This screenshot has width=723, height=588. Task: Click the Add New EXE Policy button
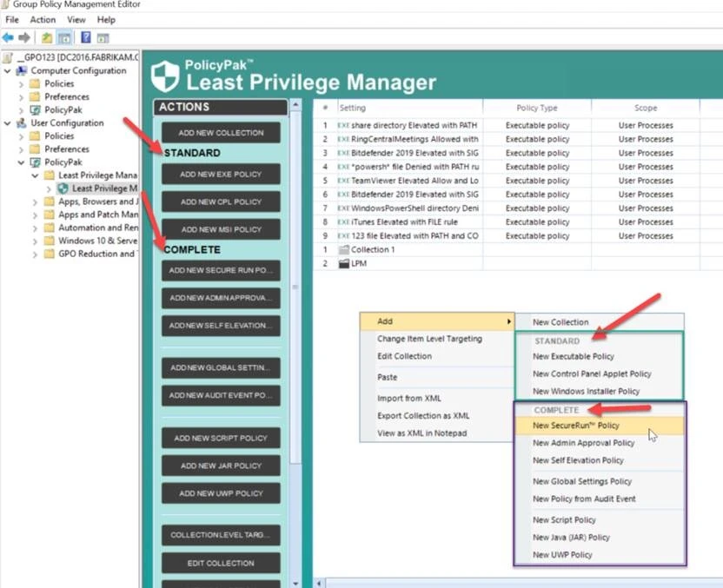tap(221, 175)
